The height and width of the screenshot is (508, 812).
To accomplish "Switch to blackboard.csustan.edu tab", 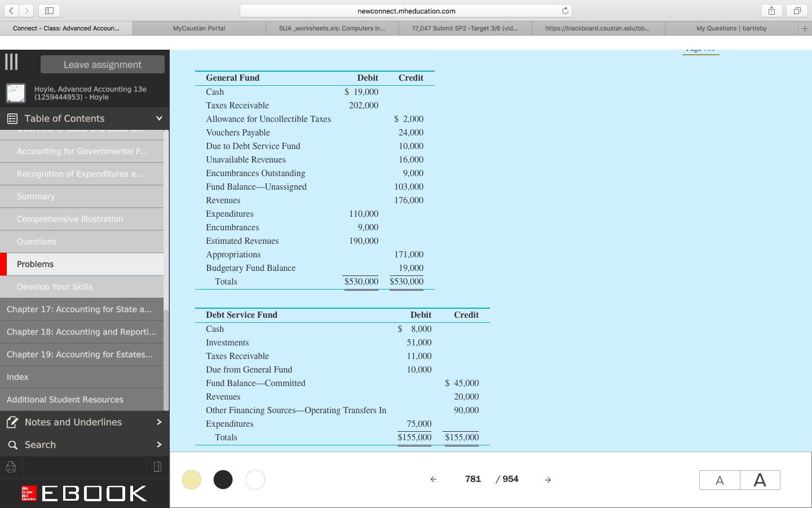I will click(x=598, y=28).
